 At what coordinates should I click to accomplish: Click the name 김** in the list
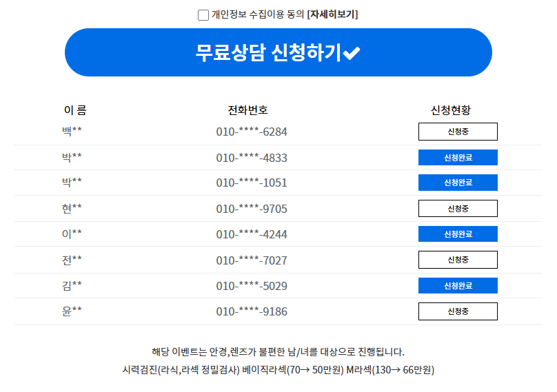pyautogui.click(x=72, y=285)
